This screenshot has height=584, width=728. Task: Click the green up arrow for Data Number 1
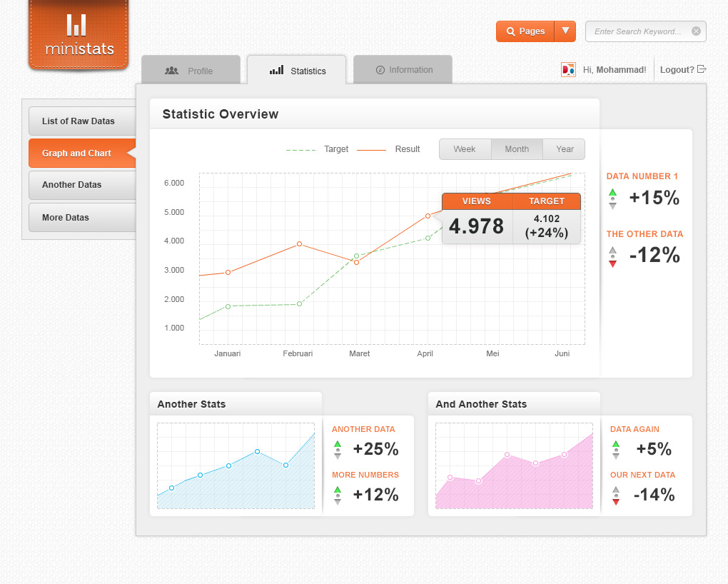612,191
